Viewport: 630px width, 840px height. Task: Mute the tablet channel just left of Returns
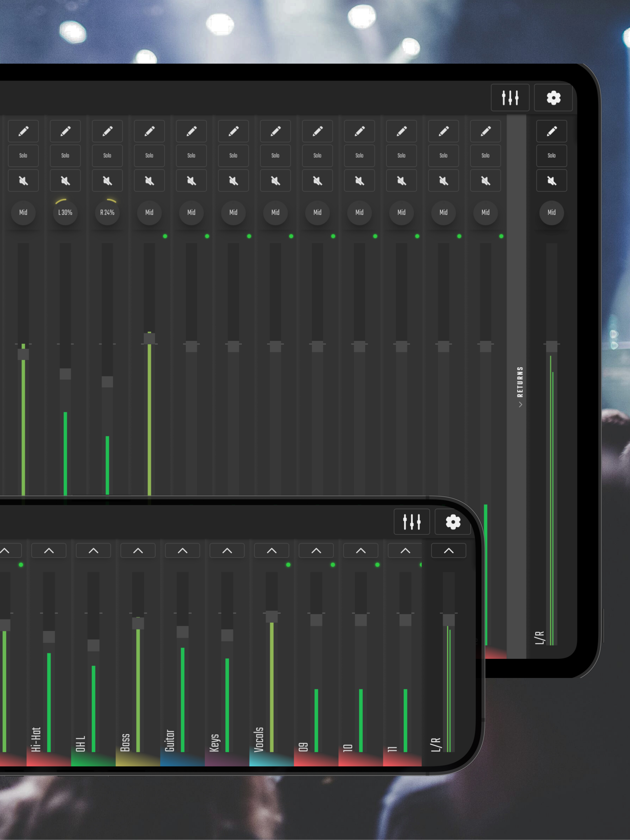click(x=486, y=180)
